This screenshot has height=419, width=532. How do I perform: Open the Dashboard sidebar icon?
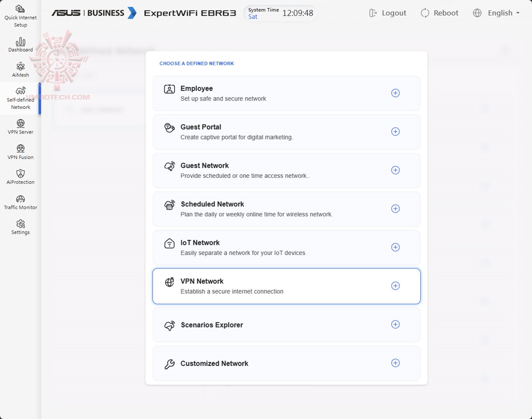coord(21,41)
